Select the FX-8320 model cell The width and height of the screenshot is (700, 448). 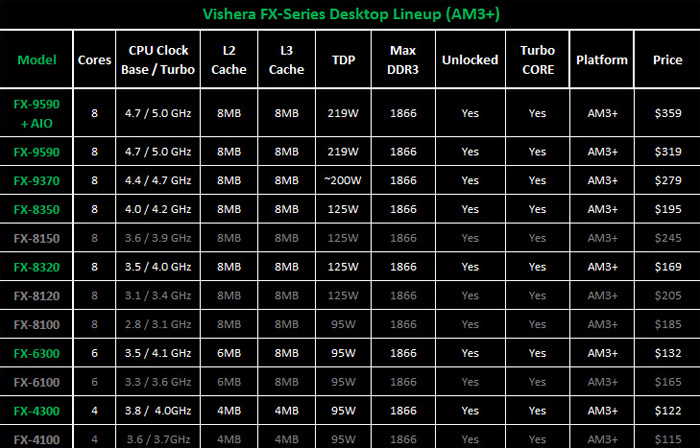pyautogui.click(x=37, y=267)
